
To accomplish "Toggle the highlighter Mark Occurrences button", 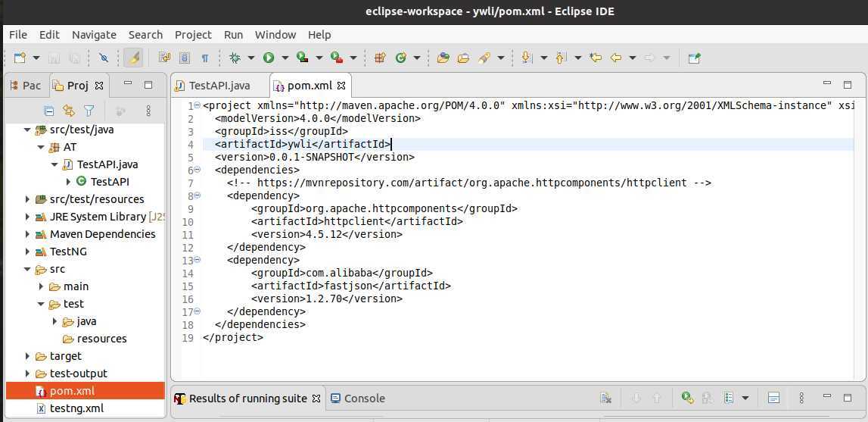I will tap(133, 58).
